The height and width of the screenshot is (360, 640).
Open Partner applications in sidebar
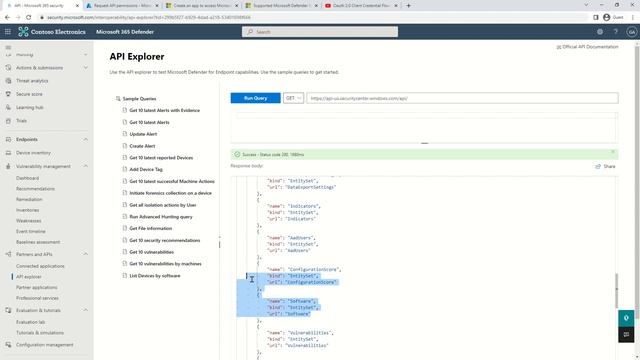click(x=36, y=287)
